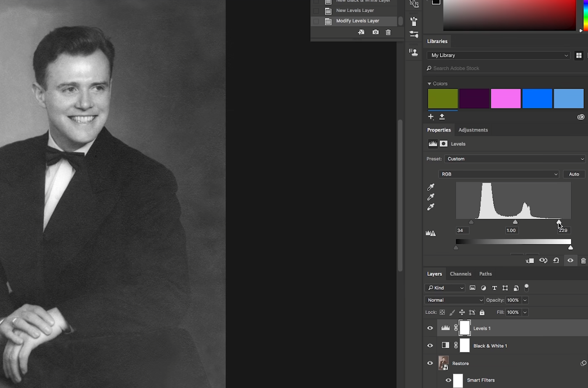The height and width of the screenshot is (388, 588).
Task: Open the Clone Source panel
Action: [414, 52]
